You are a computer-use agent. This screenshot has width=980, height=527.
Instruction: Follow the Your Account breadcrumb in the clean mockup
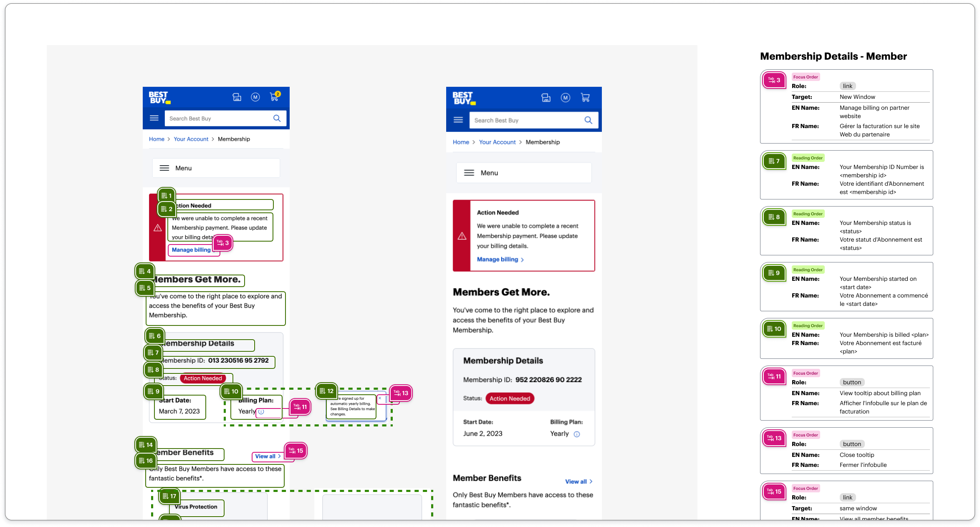coord(497,142)
